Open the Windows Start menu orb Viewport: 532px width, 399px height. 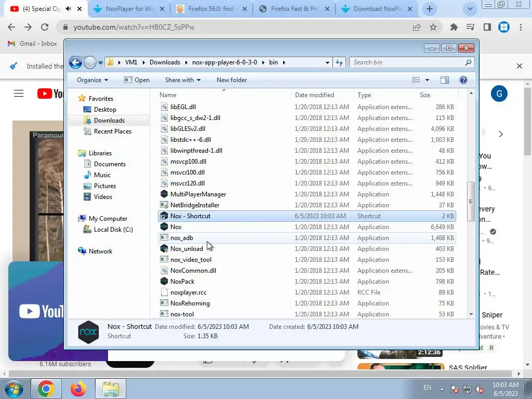14,389
